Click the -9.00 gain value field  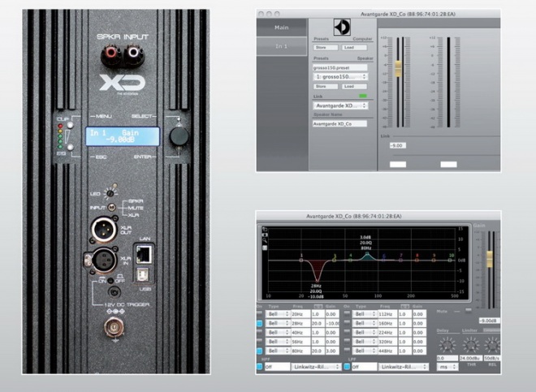[x=398, y=145]
